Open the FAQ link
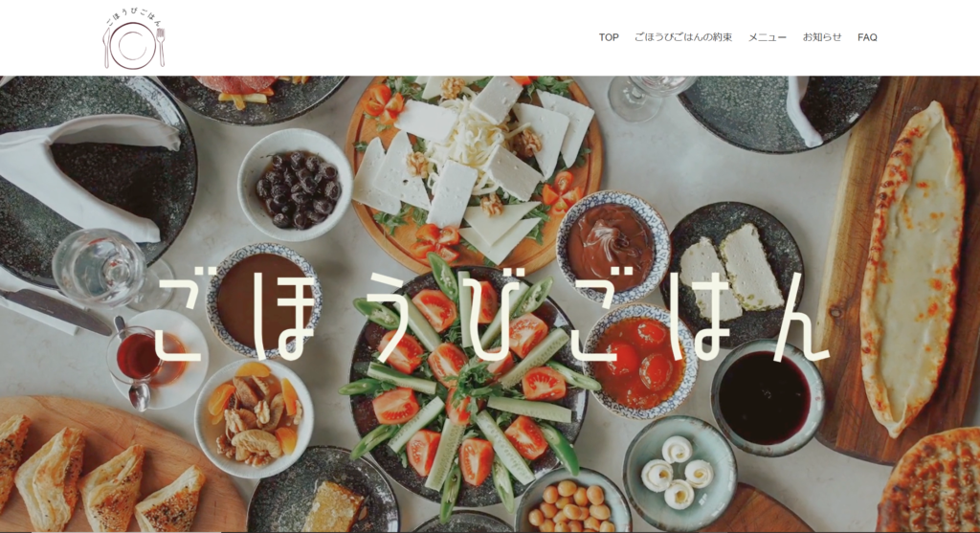 pos(867,37)
